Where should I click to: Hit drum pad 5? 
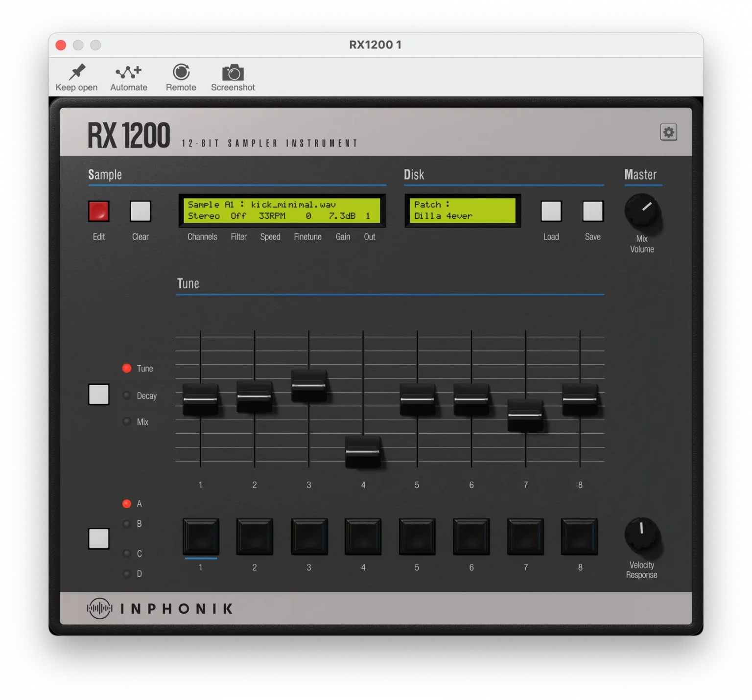pos(417,537)
